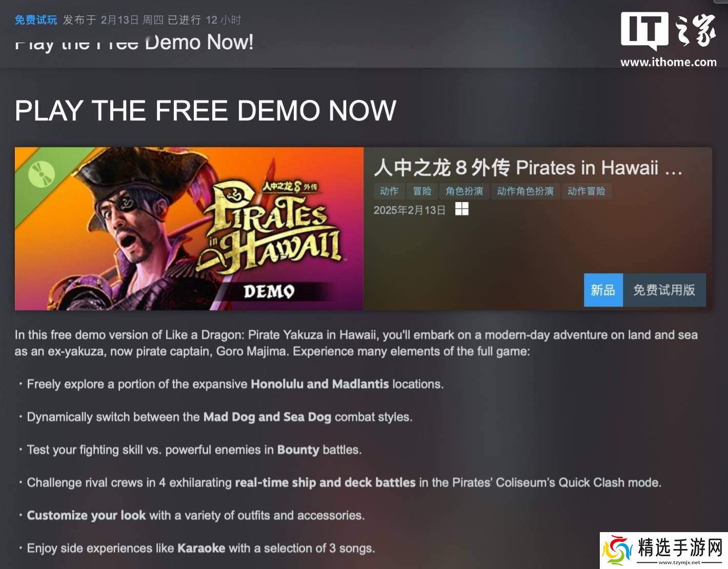Select the 冒险 tag
This screenshot has width=728, height=569.
(422, 191)
